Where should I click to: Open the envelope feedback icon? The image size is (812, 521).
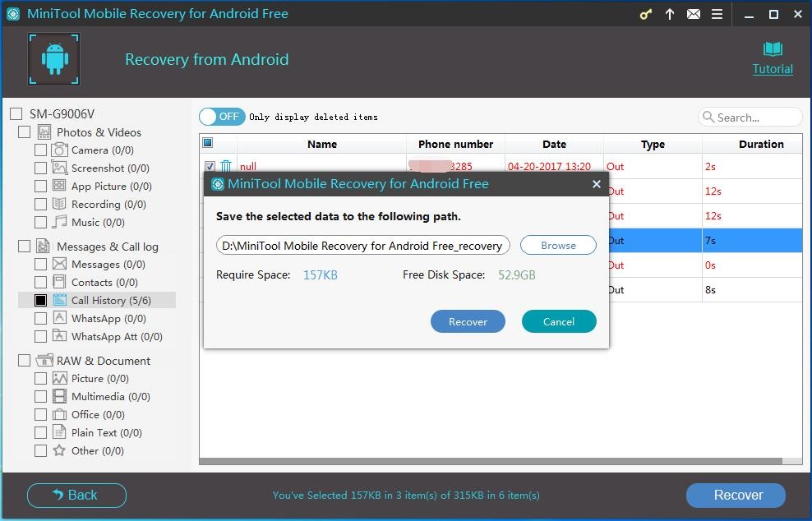pos(694,14)
